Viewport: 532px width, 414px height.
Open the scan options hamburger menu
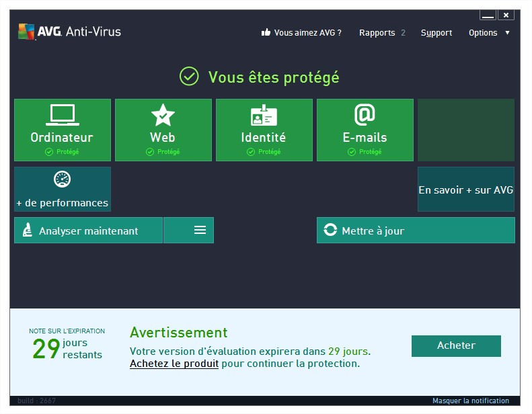[x=200, y=230]
